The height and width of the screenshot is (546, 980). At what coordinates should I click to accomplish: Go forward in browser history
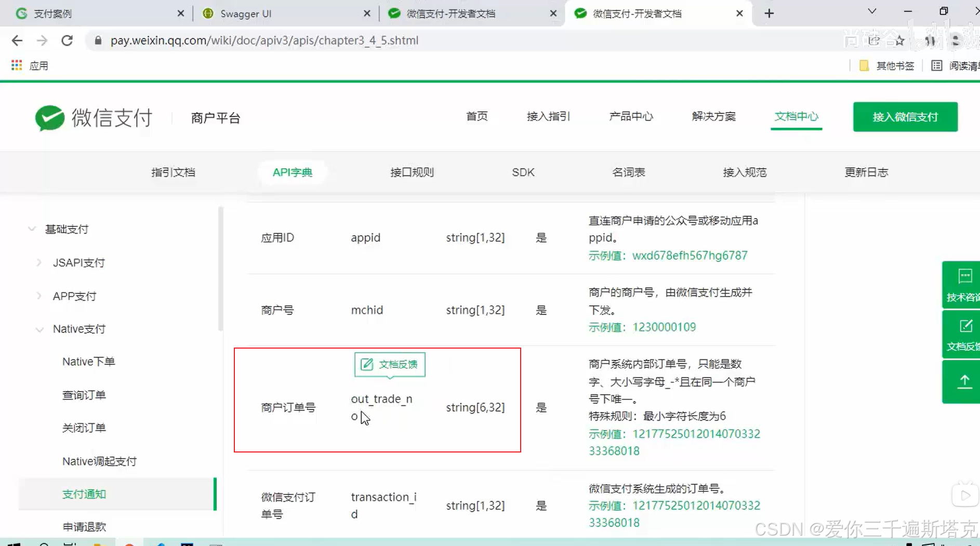click(x=42, y=41)
